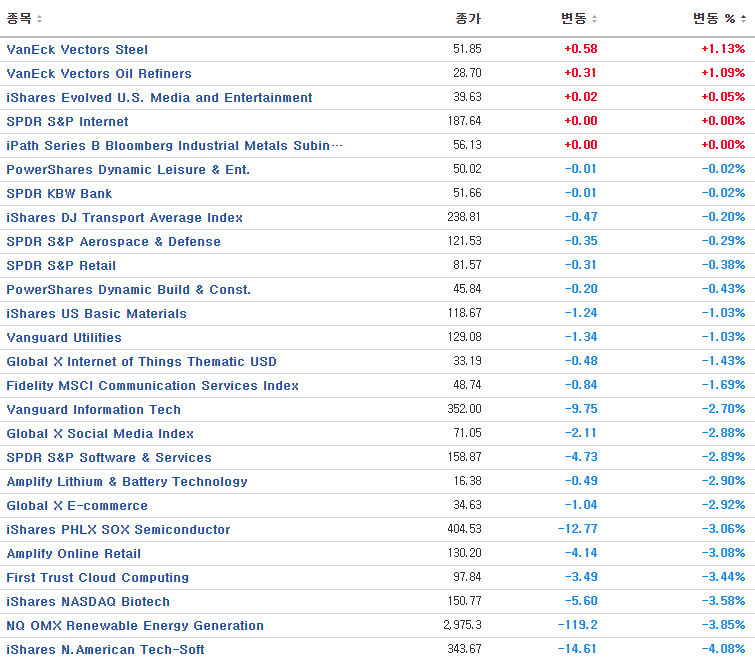Image resolution: width=755 pixels, height=660 pixels.
Task: Select closing price 51.85 for VanEck Steel
Action: coord(467,49)
